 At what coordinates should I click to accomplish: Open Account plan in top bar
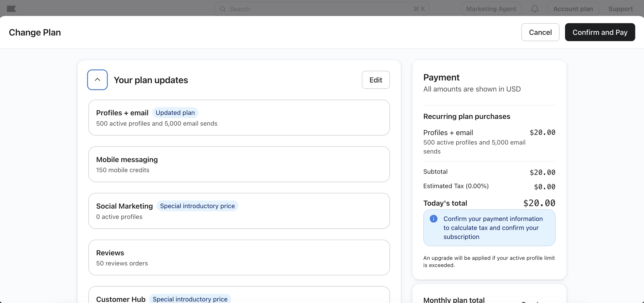click(x=573, y=9)
